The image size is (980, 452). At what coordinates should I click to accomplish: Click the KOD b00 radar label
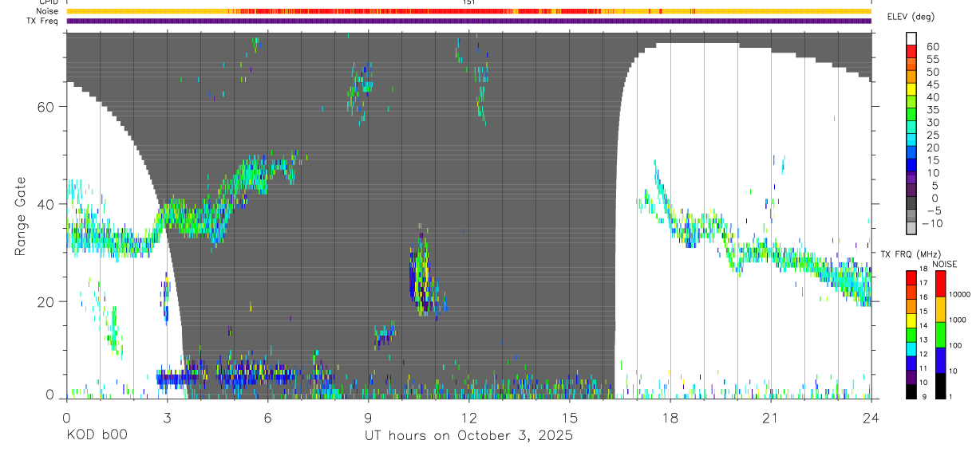click(x=97, y=437)
